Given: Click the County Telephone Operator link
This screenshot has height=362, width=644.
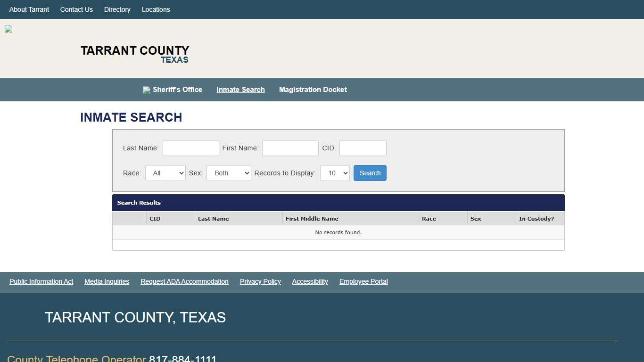Looking at the screenshot, I should [x=77, y=358].
